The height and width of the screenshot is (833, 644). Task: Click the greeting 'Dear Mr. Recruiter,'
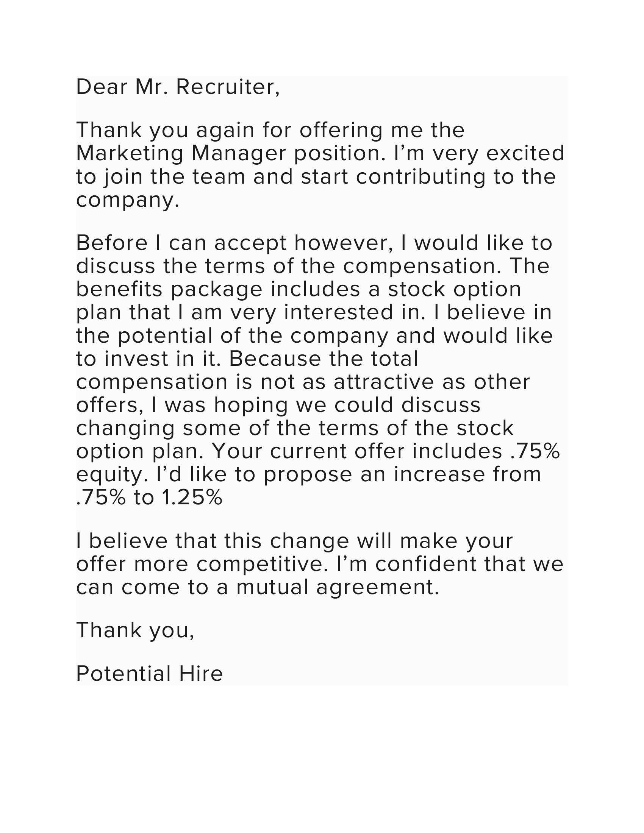coord(178,87)
